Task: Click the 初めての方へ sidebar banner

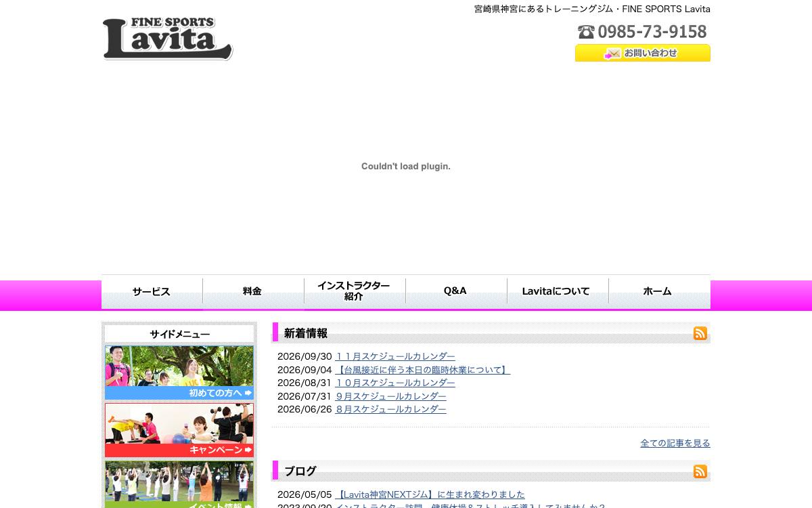Action: [179, 373]
